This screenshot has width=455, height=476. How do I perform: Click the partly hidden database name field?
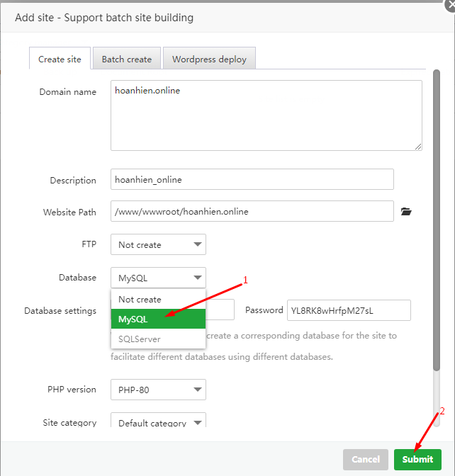click(x=220, y=310)
